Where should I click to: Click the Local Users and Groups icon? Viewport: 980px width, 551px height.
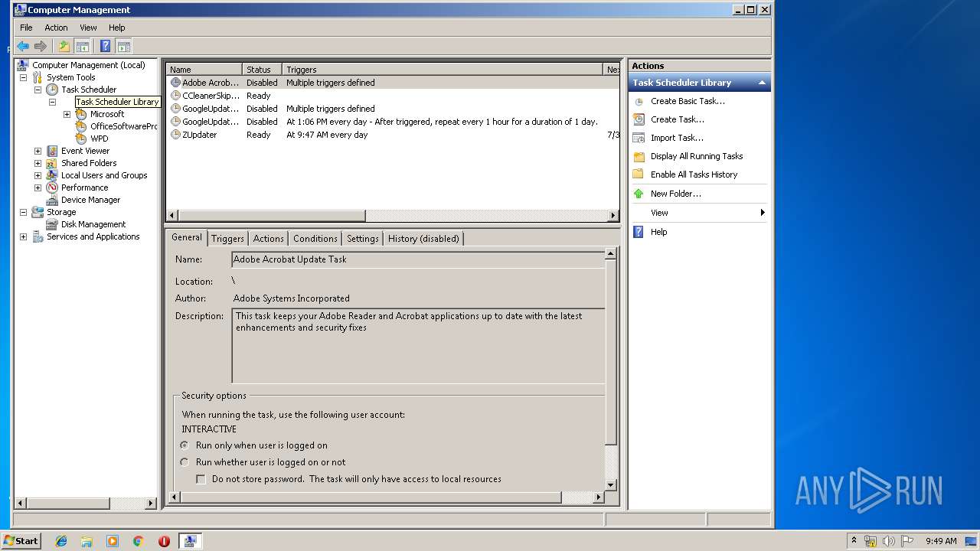pyautogui.click(x=52, y=175)
